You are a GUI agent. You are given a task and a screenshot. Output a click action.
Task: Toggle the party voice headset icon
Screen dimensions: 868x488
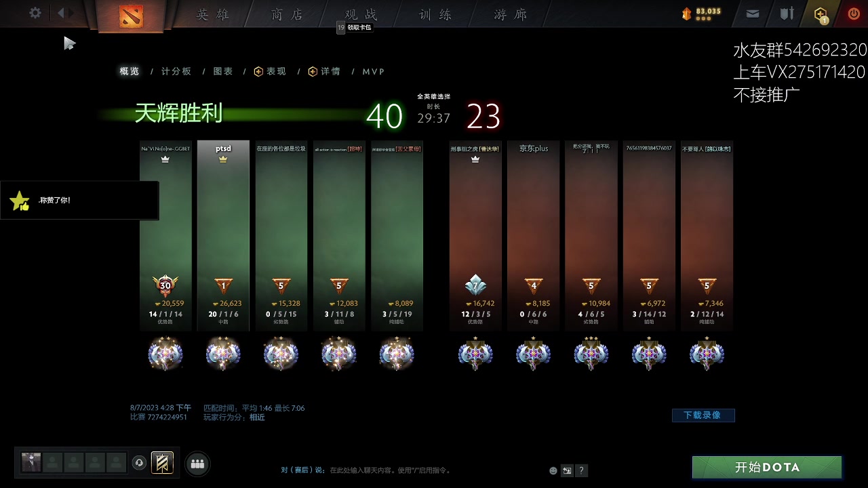[x=139, y=463]
